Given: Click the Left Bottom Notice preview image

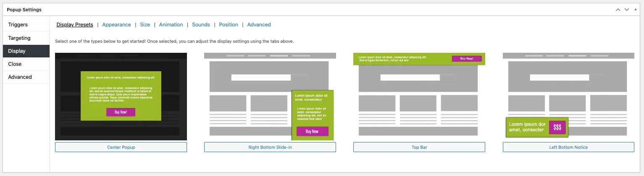Looking at the screenshot, I should pyautogui.click(x=568, y=96).
